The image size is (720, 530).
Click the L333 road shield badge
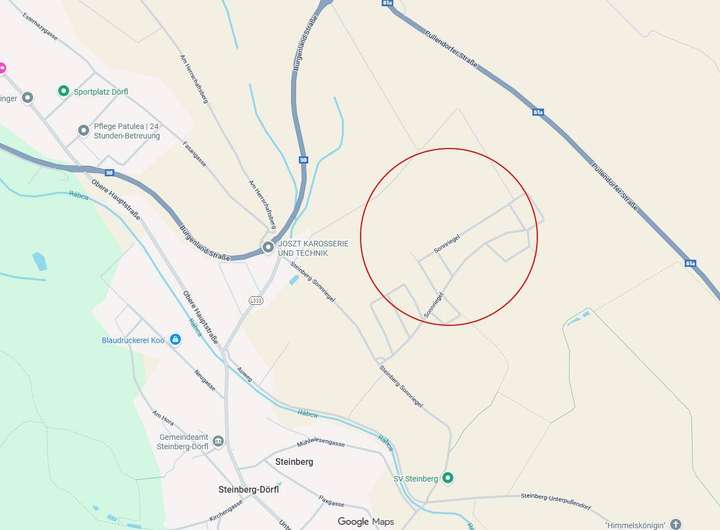(x=256, y=300)
